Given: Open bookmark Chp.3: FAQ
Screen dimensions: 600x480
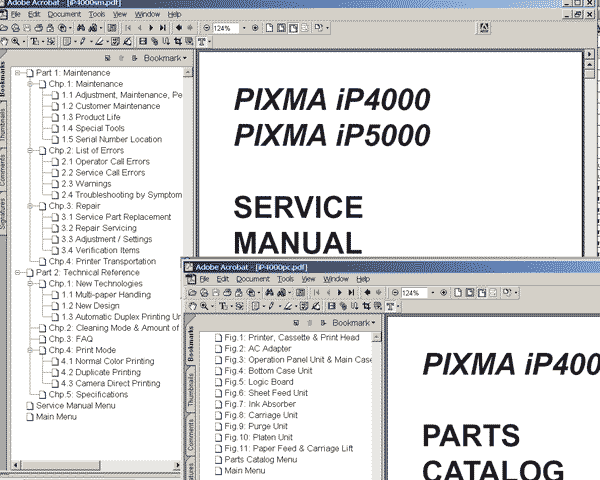Looking at the screenshot, I should [x=70, y=339].
